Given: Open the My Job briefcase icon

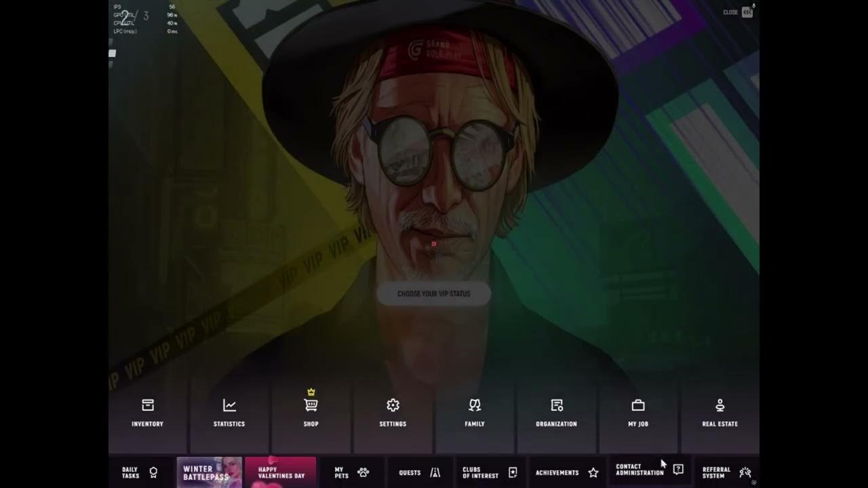Looking at the screenshot, I should click(638, 405).
